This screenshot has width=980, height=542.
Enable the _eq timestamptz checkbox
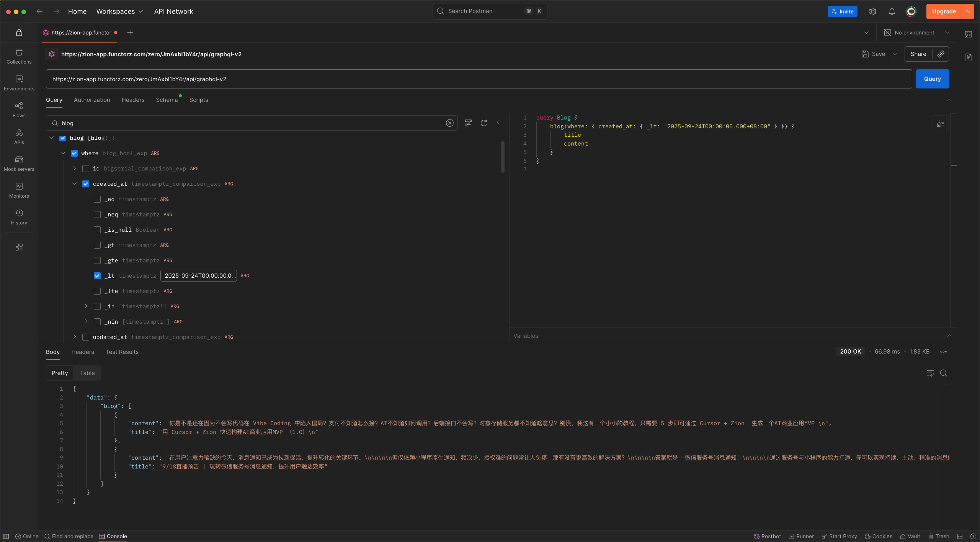pos(97,199)
